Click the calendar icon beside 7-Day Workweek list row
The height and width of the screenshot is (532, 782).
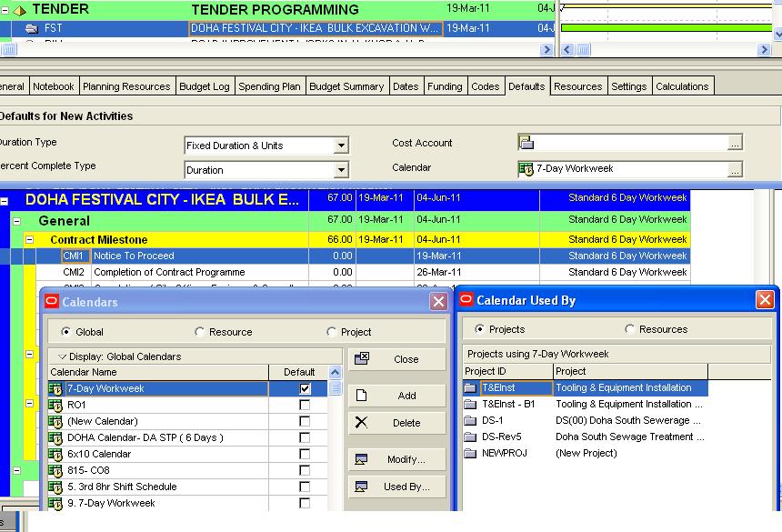coord(55,388)
